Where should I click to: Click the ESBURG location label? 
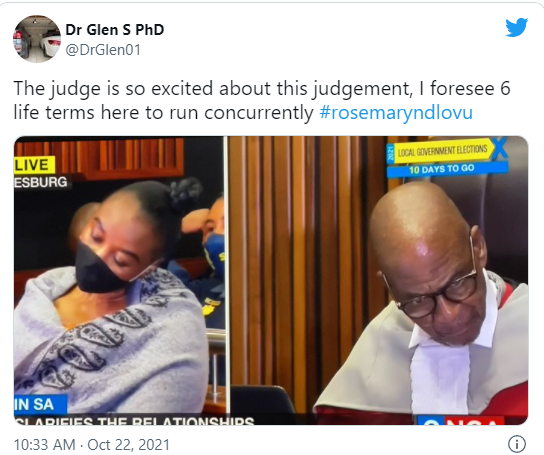41,182
